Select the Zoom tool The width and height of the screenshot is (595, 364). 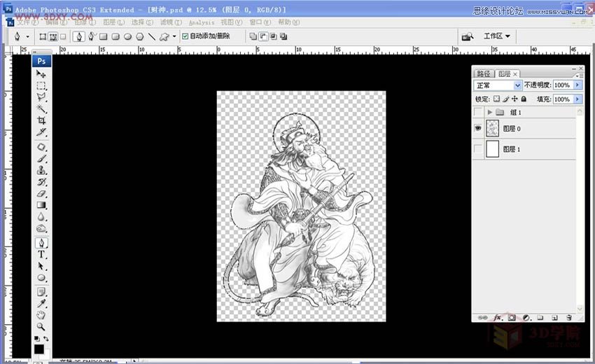(x=41, y=327)
